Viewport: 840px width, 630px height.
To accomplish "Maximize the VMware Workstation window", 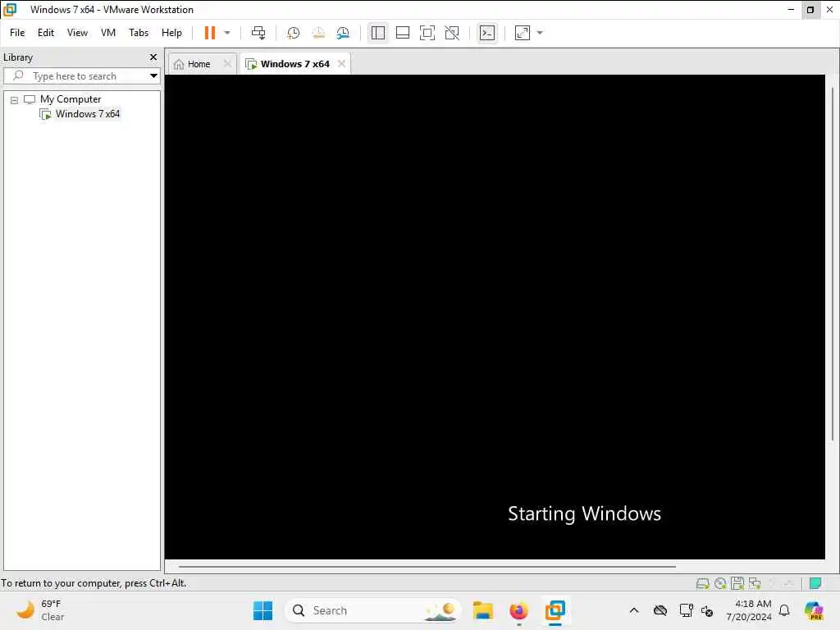I will coord(810,10).
